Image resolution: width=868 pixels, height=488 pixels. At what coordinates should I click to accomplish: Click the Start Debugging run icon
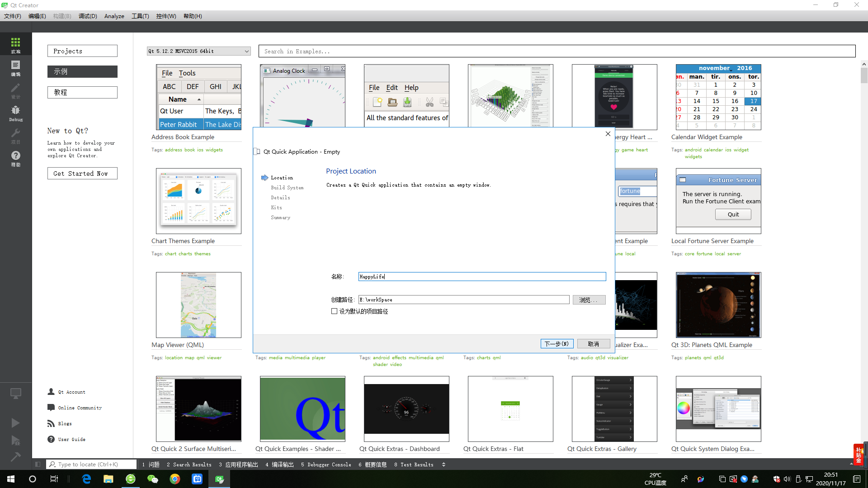tap(16, 440)
